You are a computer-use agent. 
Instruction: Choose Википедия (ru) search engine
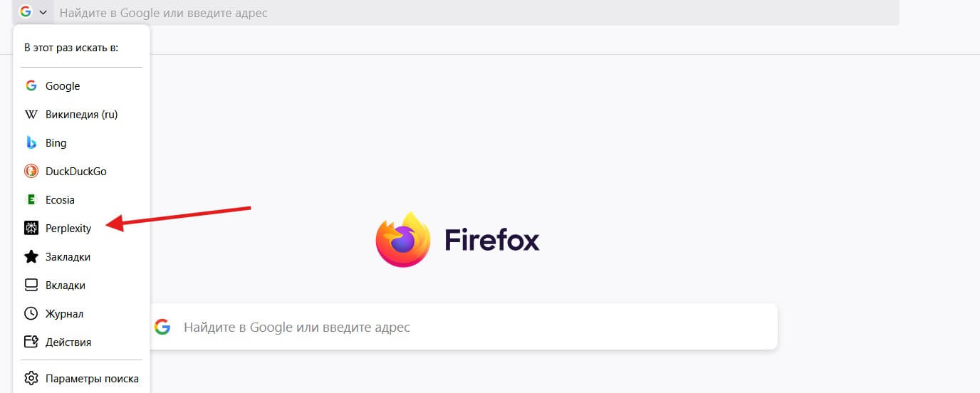[80, 115]
